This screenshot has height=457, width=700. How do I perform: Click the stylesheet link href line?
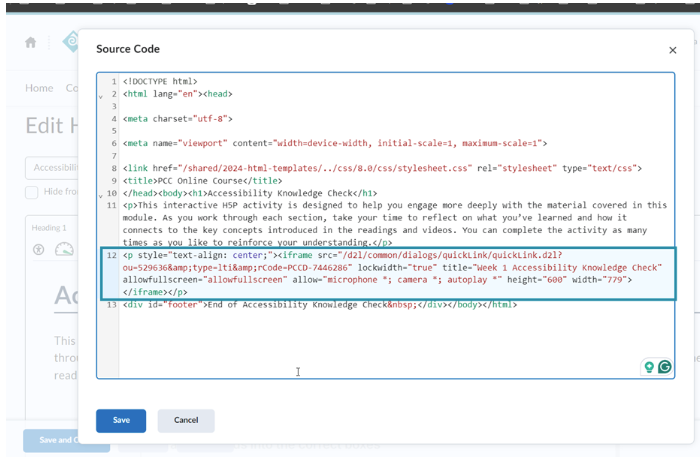coord(382,168)
